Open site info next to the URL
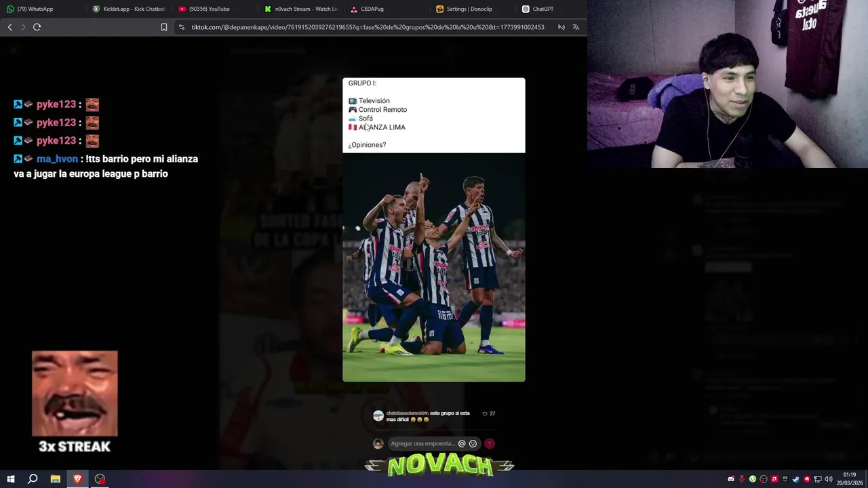Screen dimensions: 868x488 pos(182,27)
